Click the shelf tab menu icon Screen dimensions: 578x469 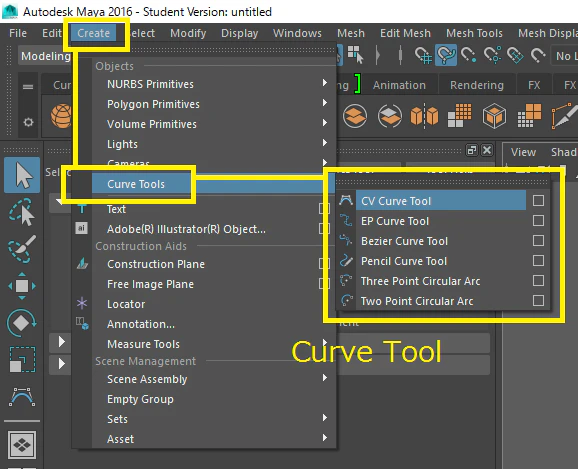click(x=28, y=87)
